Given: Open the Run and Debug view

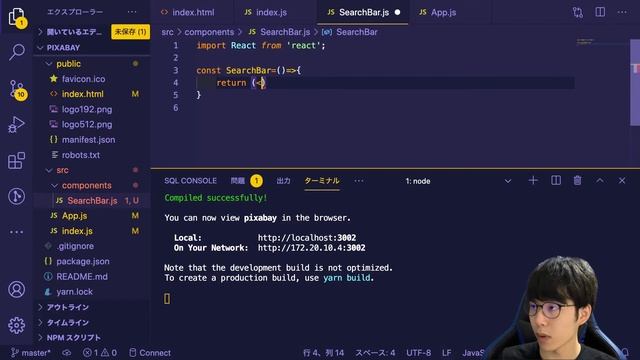Looking at the screenshot, I should 16,124.
